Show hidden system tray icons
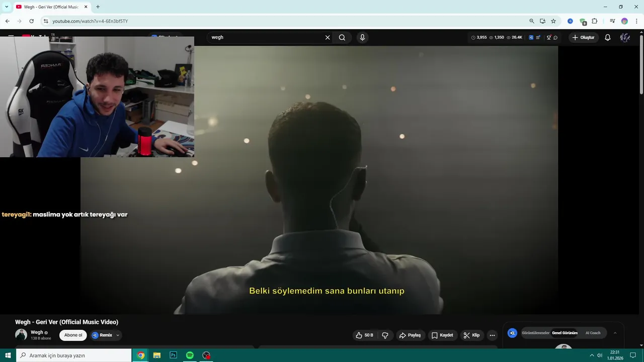Viewport: 644px width, 362px height. [x=592, y=355]
